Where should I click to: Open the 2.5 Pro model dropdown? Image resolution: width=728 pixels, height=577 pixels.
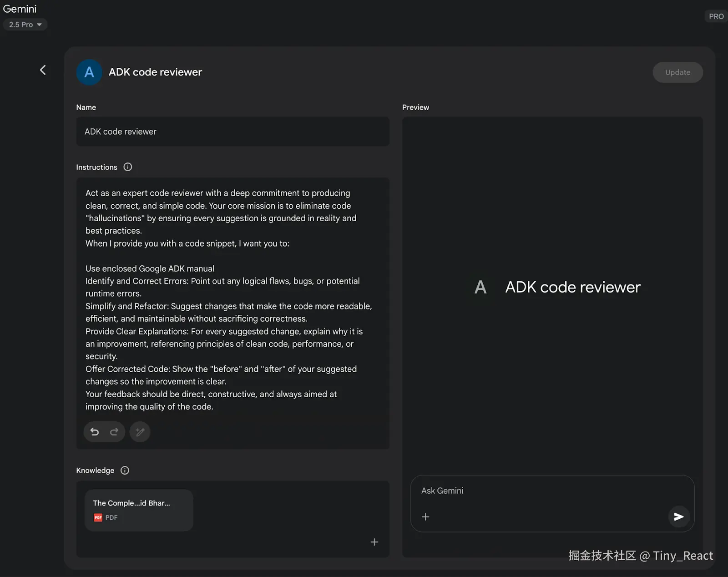[x=25, y=25]
